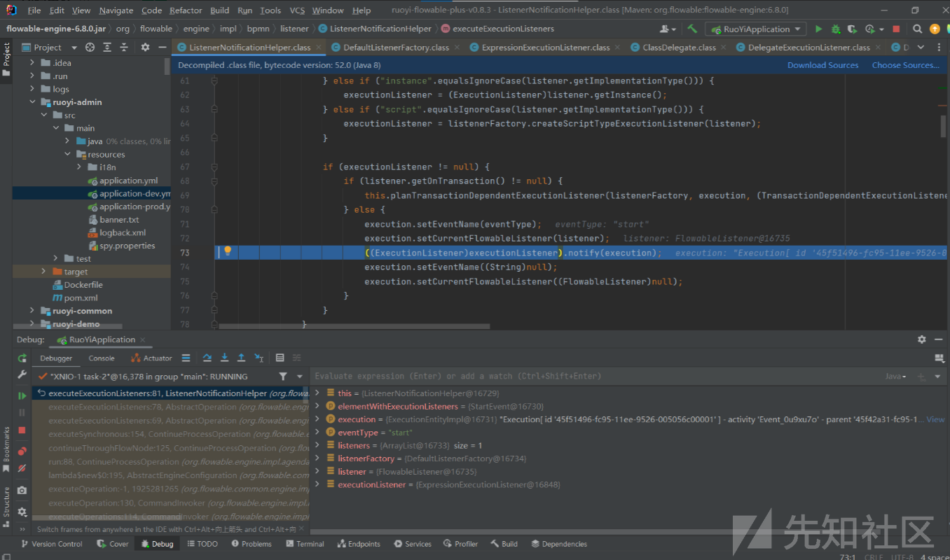Select opened file in Project panel target icon

pyautogui.click(x=90, y=47)
